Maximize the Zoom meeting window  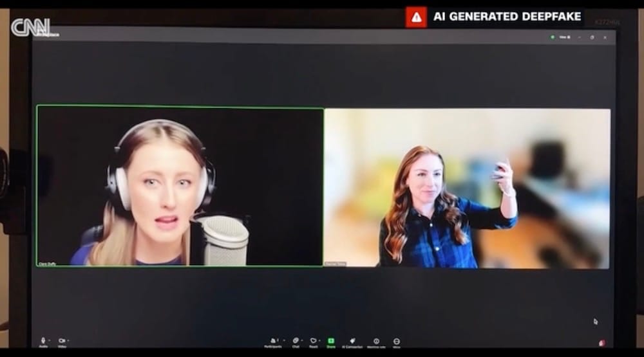coord(592,37)
